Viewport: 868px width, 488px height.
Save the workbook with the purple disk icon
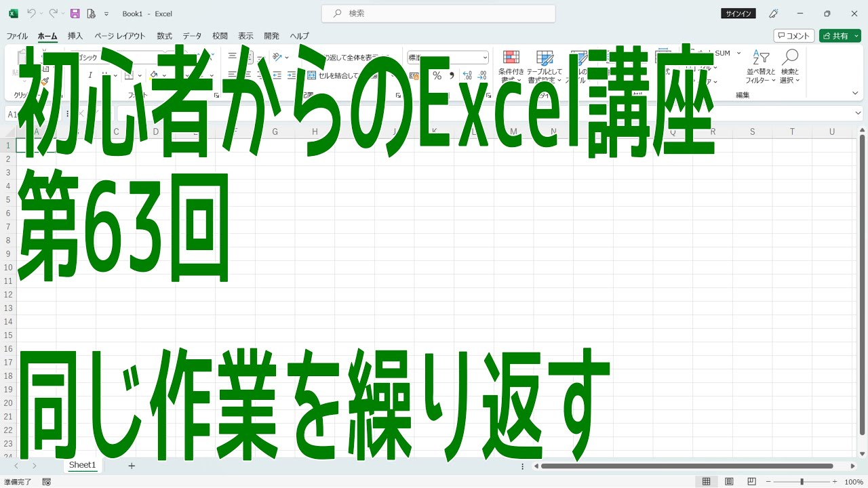click(x=75, y=13)
